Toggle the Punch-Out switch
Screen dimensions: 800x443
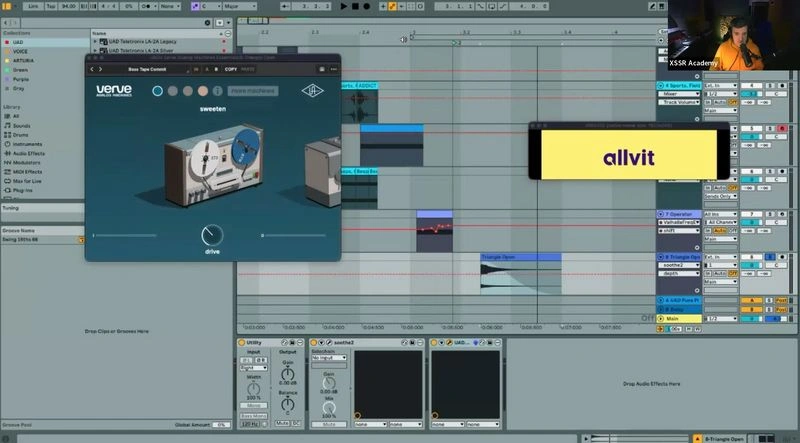tap(503, 6)
